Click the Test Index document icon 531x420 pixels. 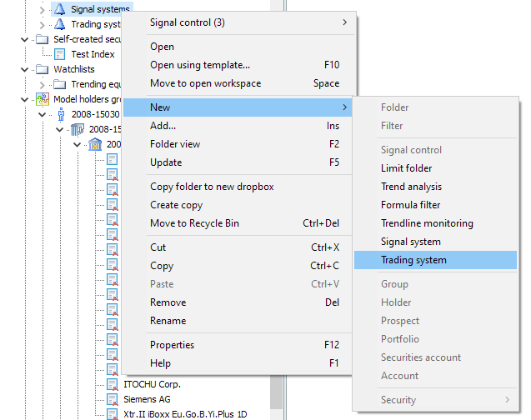click(59, 54)
